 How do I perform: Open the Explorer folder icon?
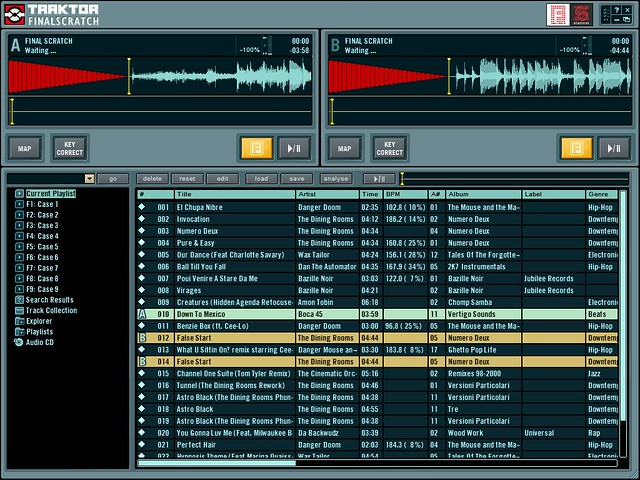20,321
